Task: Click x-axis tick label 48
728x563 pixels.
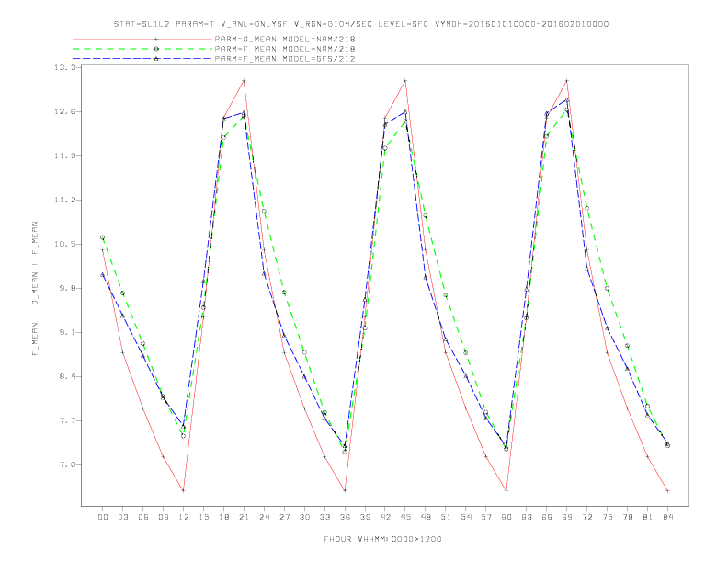Action: pyautogui.click(x=426, y=517)
